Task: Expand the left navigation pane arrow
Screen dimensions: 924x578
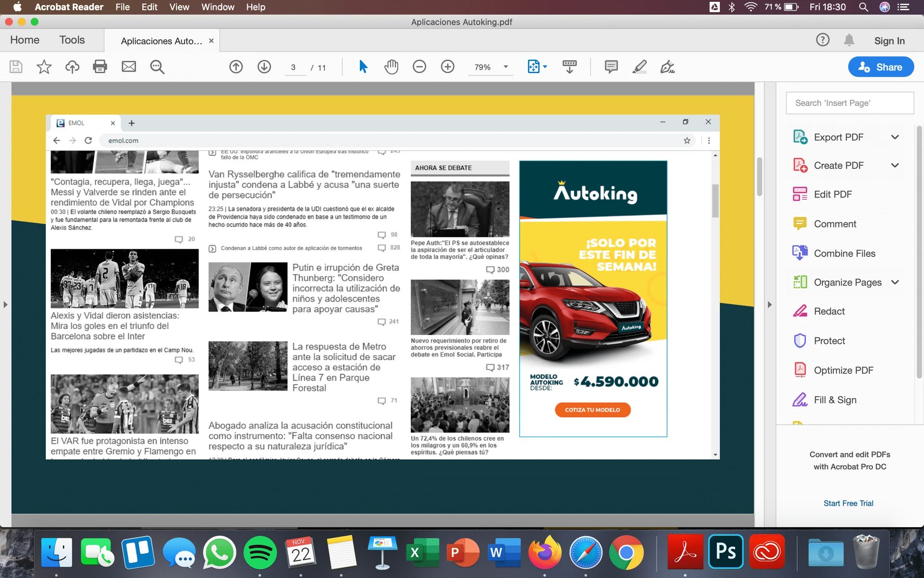Action: [x=6, y=305]
